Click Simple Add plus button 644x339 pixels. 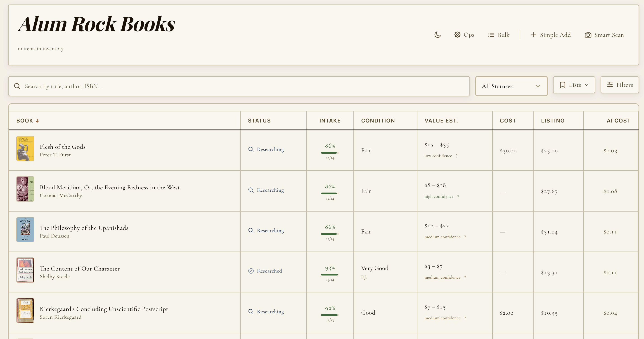click(x=551, y=35)
